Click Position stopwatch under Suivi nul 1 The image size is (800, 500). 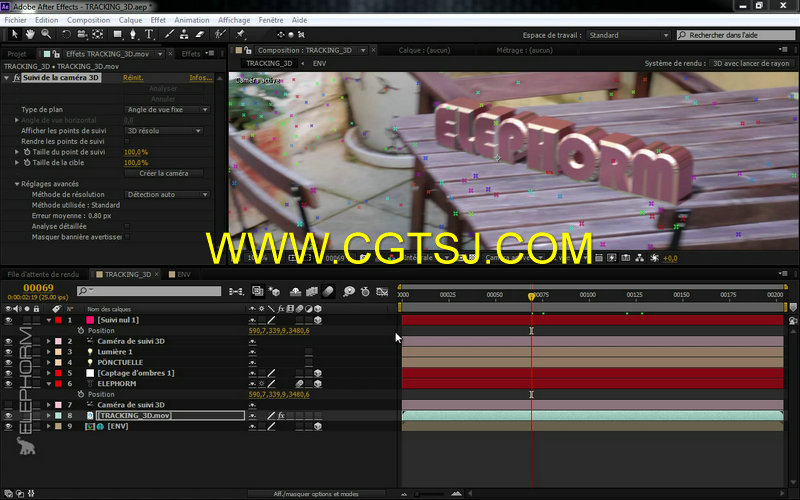point(81,331)
